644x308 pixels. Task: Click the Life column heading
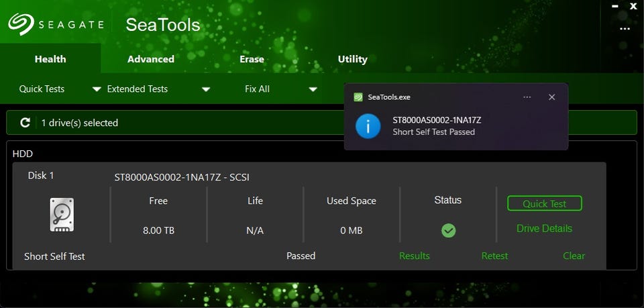coord(255,201)
